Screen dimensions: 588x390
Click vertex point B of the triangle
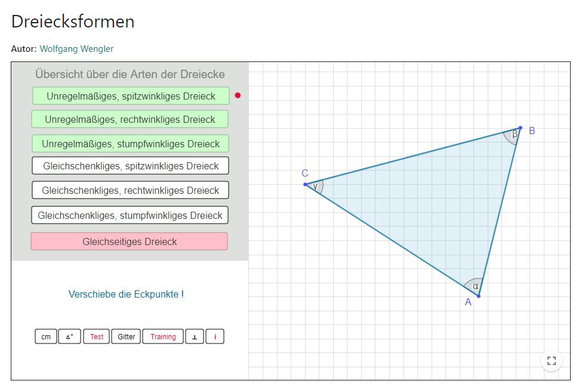(x=520, y=128)
